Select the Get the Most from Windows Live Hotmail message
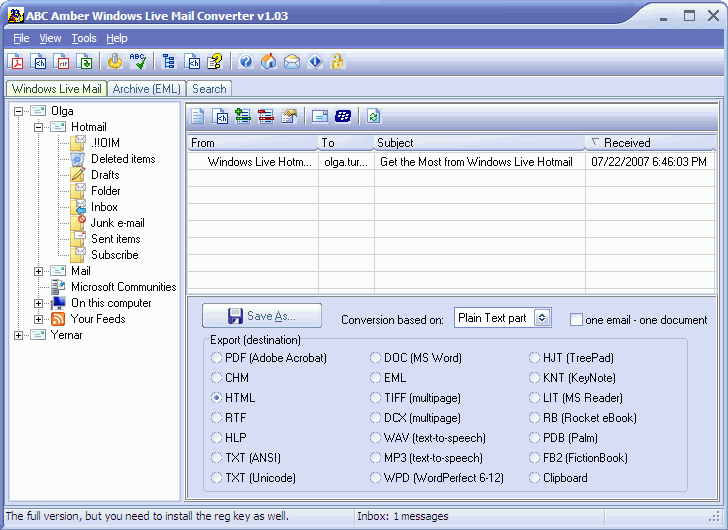The image size is (728, 530). pyautogui.click(x=451, y=162)
